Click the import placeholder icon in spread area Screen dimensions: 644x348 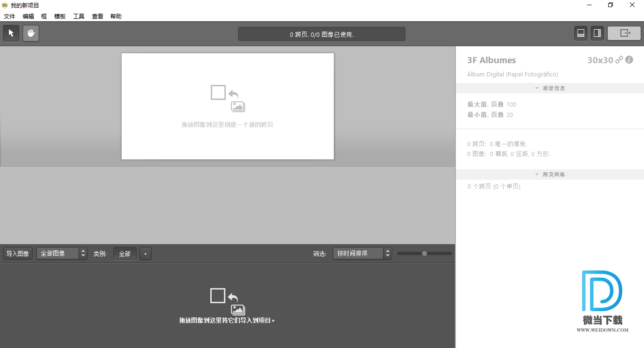pyautogui.click(x=228, y=98)
